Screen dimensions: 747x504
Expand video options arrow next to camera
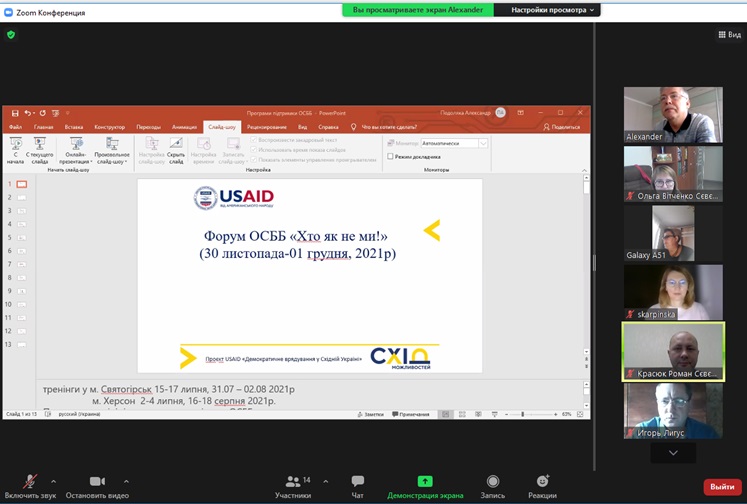click(x=124, y=481)
